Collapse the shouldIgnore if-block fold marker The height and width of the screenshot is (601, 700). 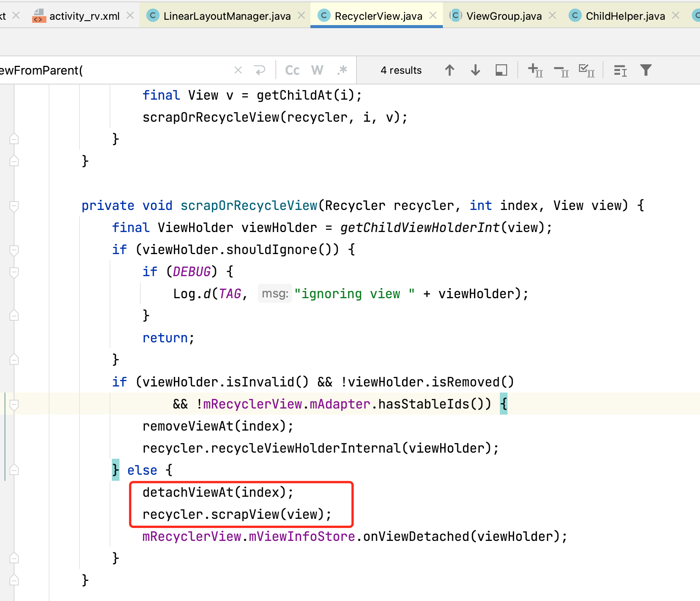click(x=14, y=250)
